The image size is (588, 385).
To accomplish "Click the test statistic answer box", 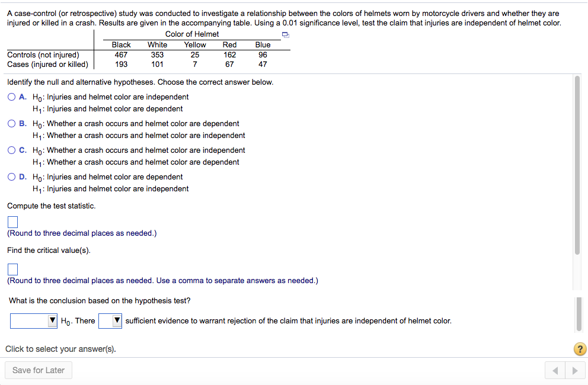I will click(12, 222).
